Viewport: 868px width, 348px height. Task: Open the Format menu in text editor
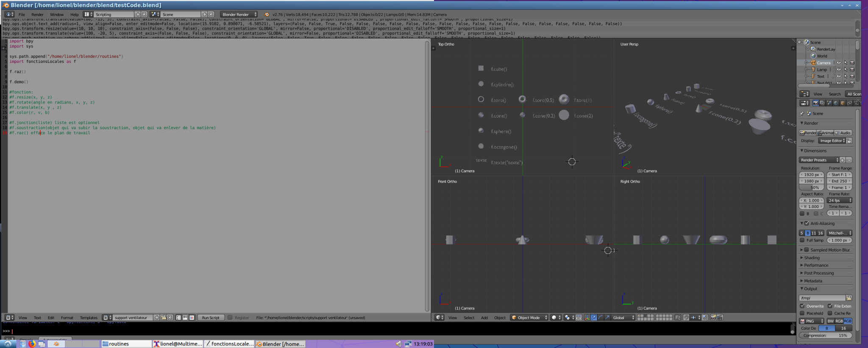pos(67,317)
